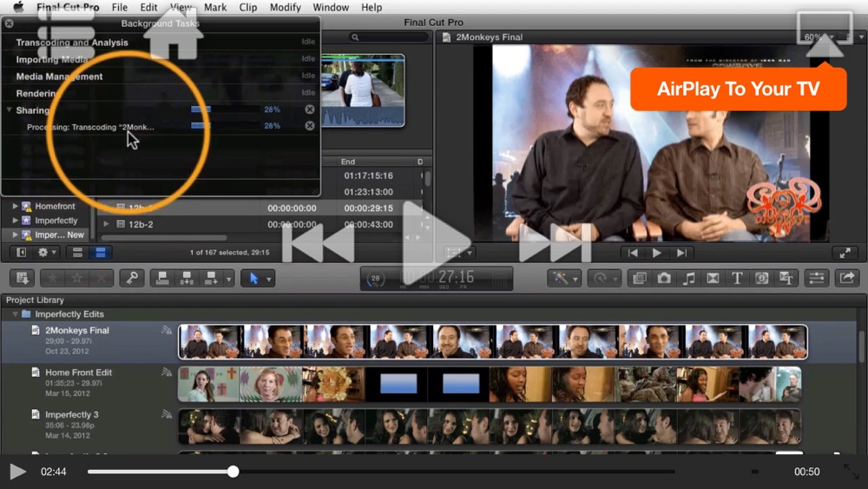Viewport: 868px width, 489px height.
Task: Expand the Imperfectly event
Action: click(15, 221)
